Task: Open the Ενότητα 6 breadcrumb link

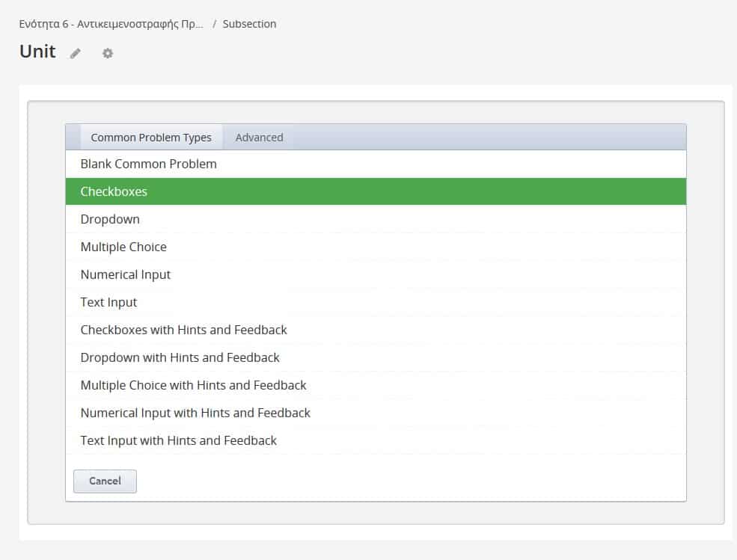Action: click(111, 24)
